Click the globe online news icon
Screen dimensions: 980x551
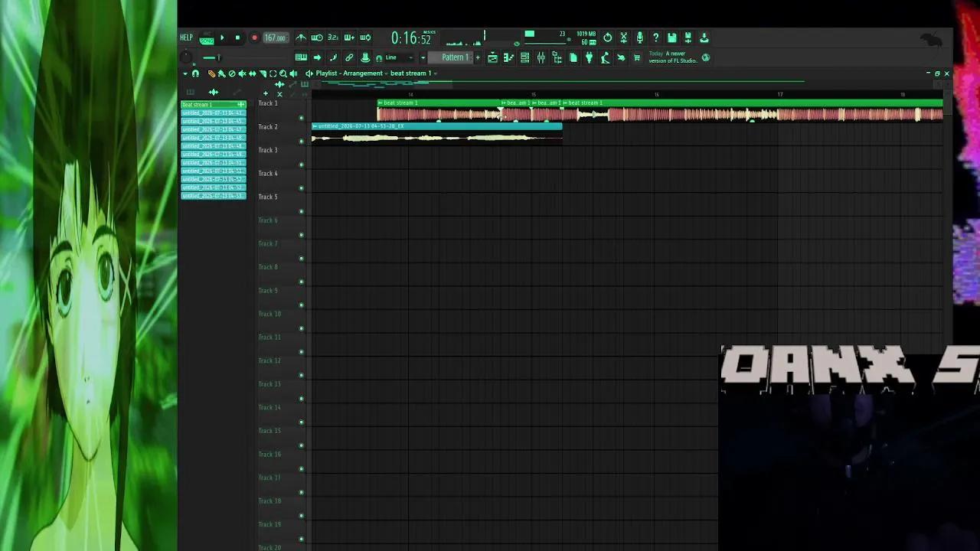(706, 57)
